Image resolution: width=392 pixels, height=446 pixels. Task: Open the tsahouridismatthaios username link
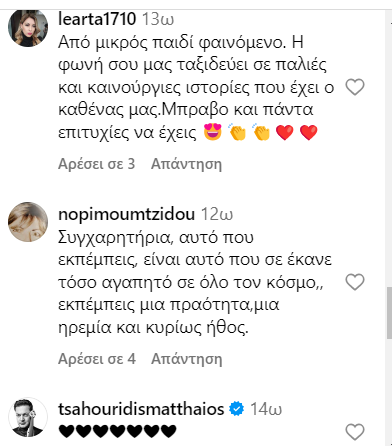tap(141, 409)
